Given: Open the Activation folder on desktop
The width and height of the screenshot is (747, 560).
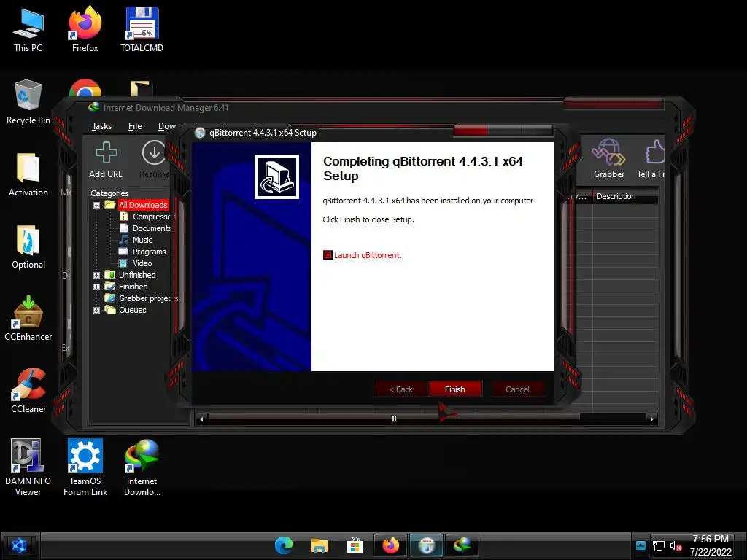Looking at the screenshot, I should tap(28, 174).
